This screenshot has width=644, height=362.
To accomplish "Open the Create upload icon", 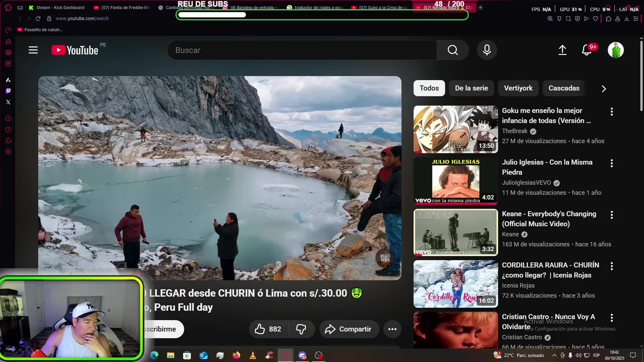I will (562, 50).
